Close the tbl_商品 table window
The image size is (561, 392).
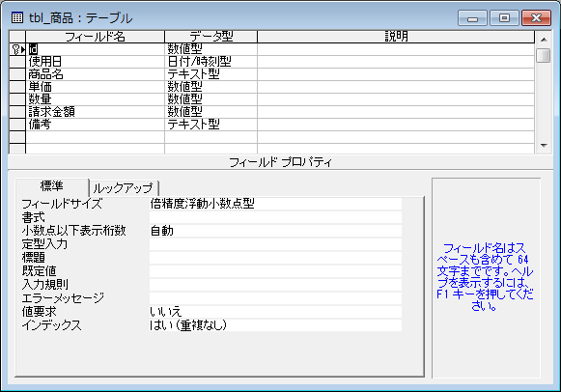[x=536, y=18]
